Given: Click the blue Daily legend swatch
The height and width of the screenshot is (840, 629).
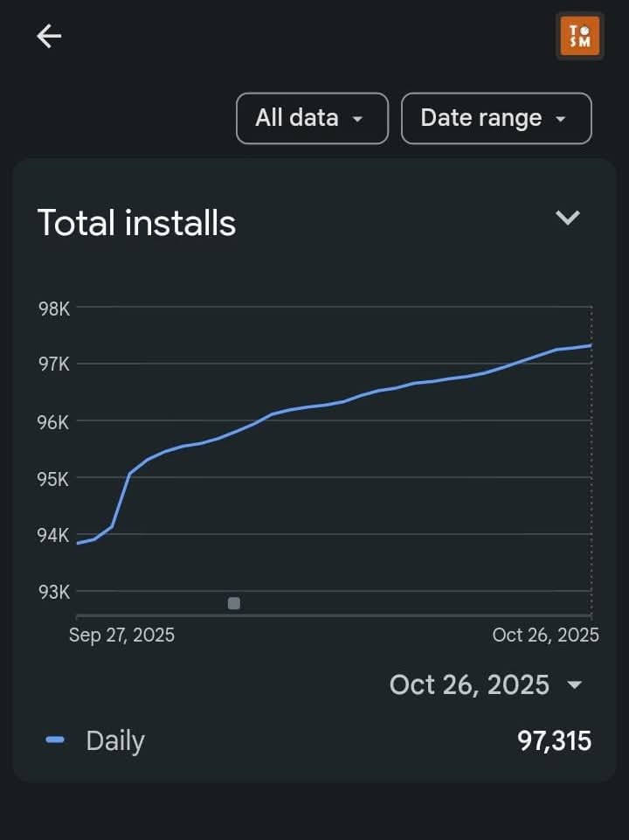Looking at the screenshot, I should [x=55, y=740].
